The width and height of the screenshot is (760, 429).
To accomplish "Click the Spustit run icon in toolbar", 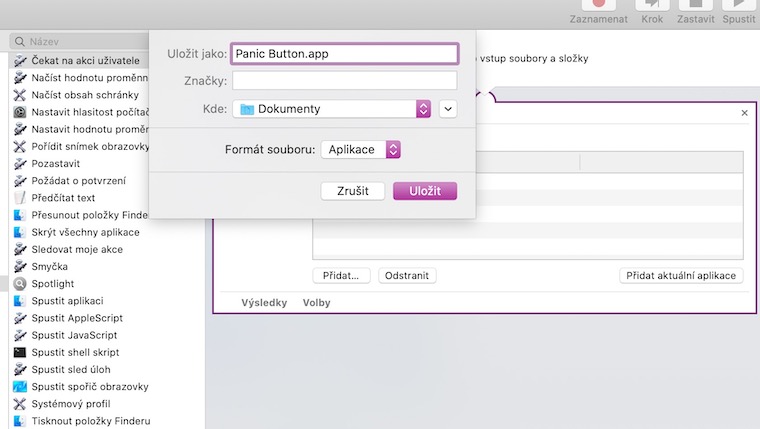I will [739, 5].
